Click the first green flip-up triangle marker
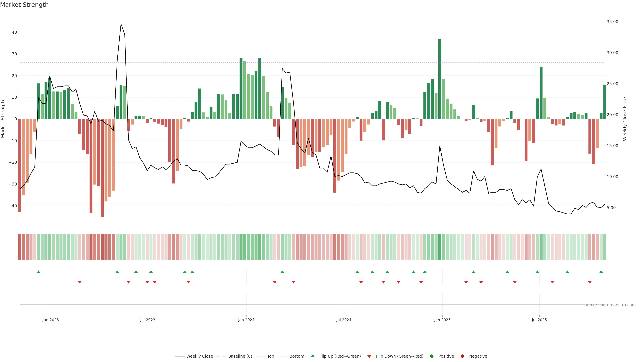Image resolution: width=644 pixels, height=362 pixels. point(39,272)
